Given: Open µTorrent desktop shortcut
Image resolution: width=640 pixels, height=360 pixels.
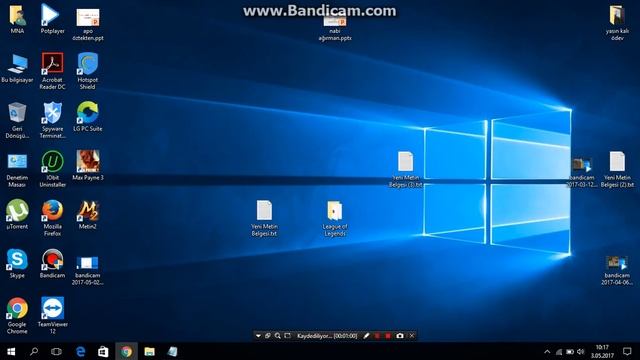Looking at the screenshot, I should coord(17,214).
